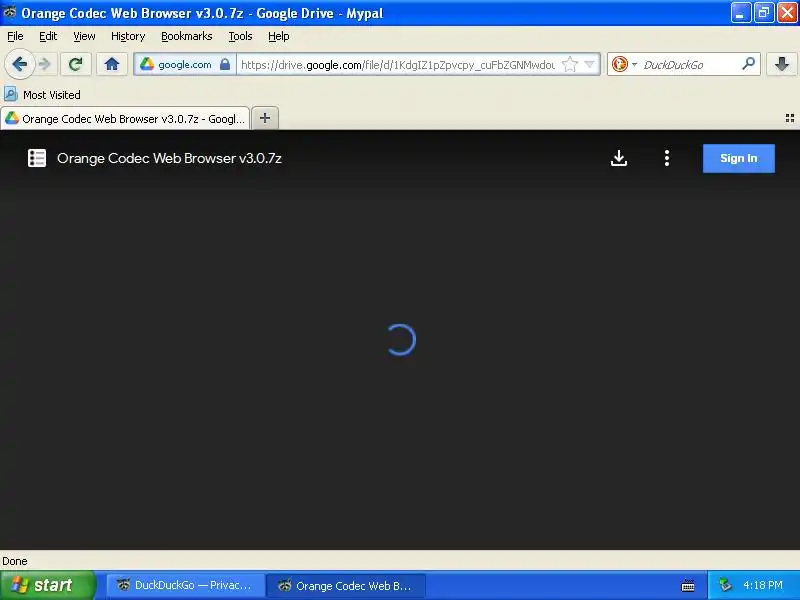Download the file from Google Drive
Viewport: 800px width, 600px height.
pos(619,158)
